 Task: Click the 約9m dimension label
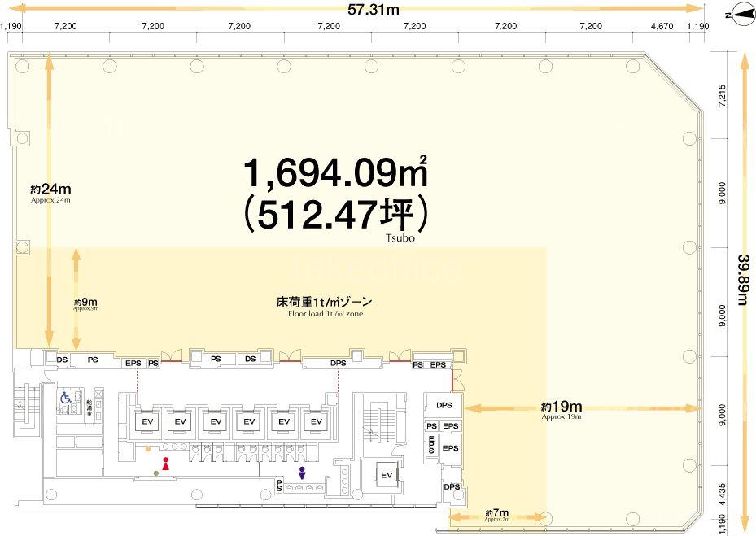point(85,303)
